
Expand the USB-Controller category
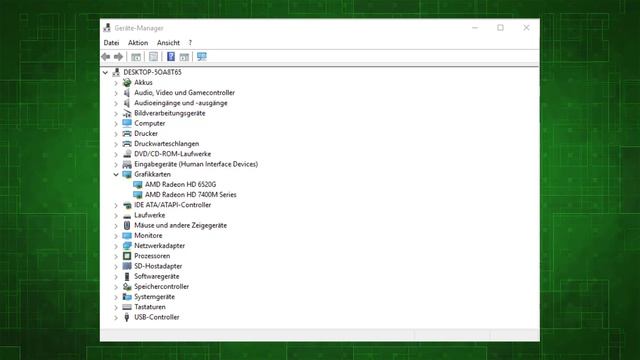pos(116,318)
